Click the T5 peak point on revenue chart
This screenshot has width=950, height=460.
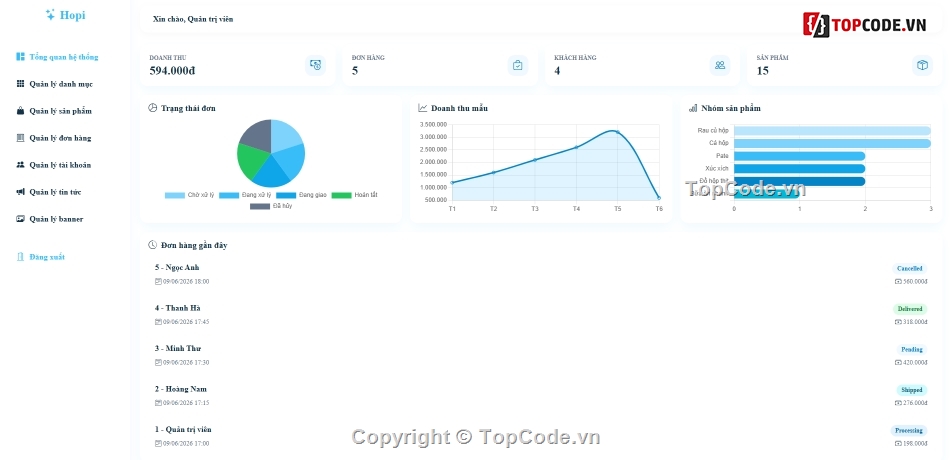click(617, 132)
